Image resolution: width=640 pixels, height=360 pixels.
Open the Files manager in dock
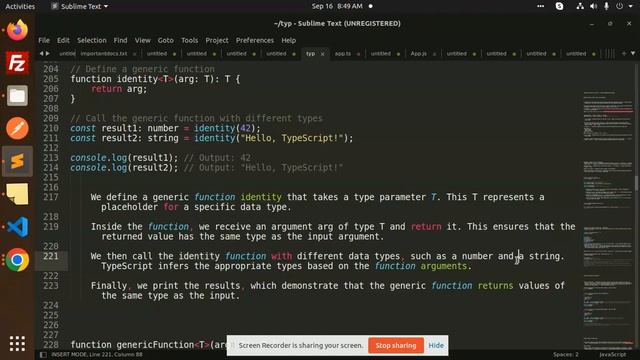pos(17,96)
